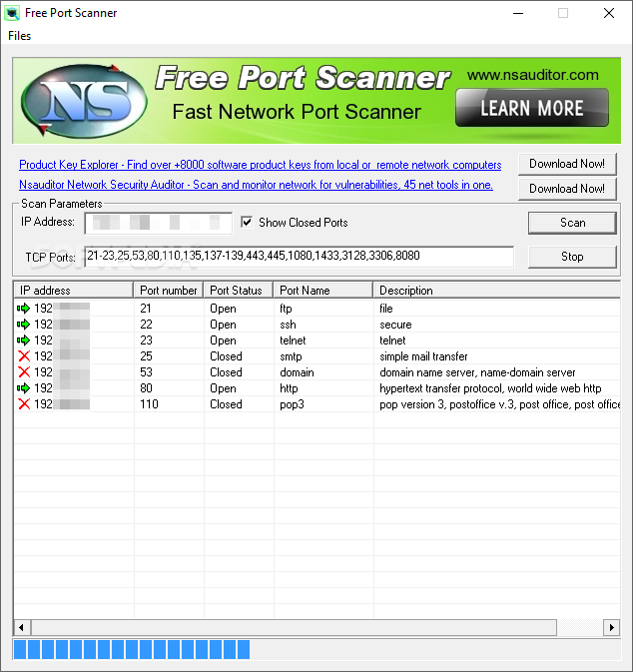Click Open status for port 21
633x672 pixels.
click(x=223, y=309)
